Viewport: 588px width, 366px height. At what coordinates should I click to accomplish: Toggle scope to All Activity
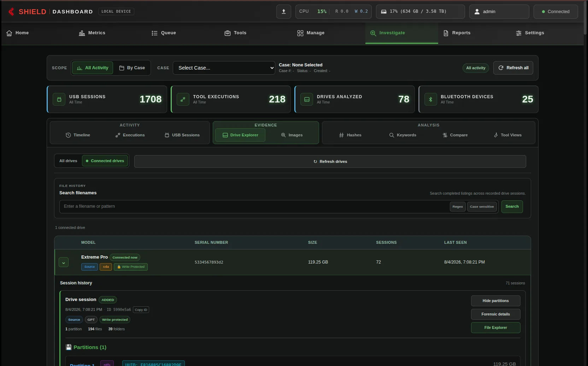[x=93, y=68]
